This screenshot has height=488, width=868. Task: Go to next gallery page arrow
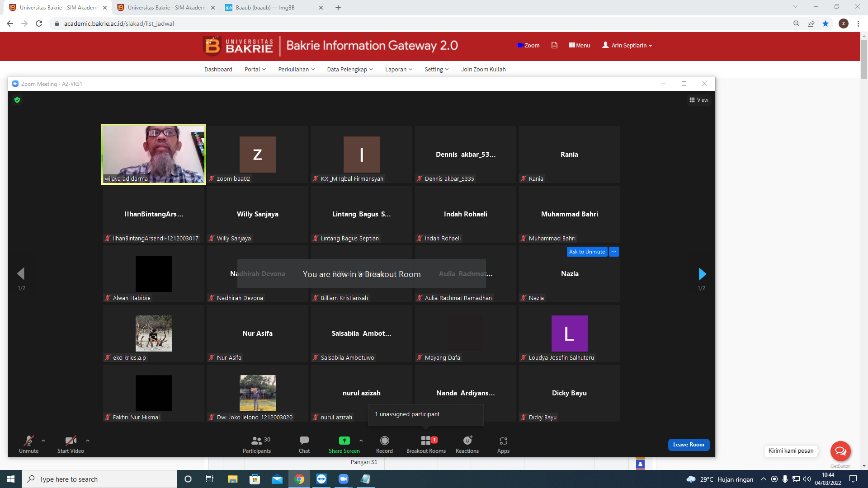tap(702, 274)
